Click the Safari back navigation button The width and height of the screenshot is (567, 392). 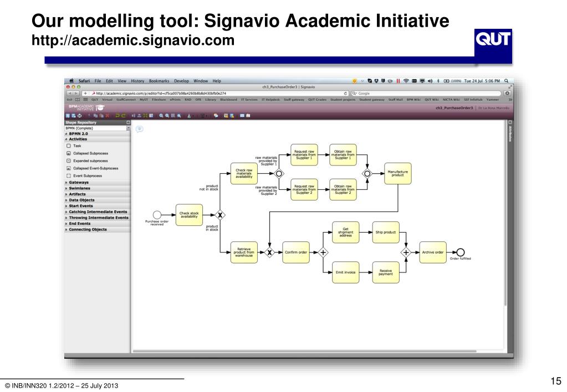[69, 93]
